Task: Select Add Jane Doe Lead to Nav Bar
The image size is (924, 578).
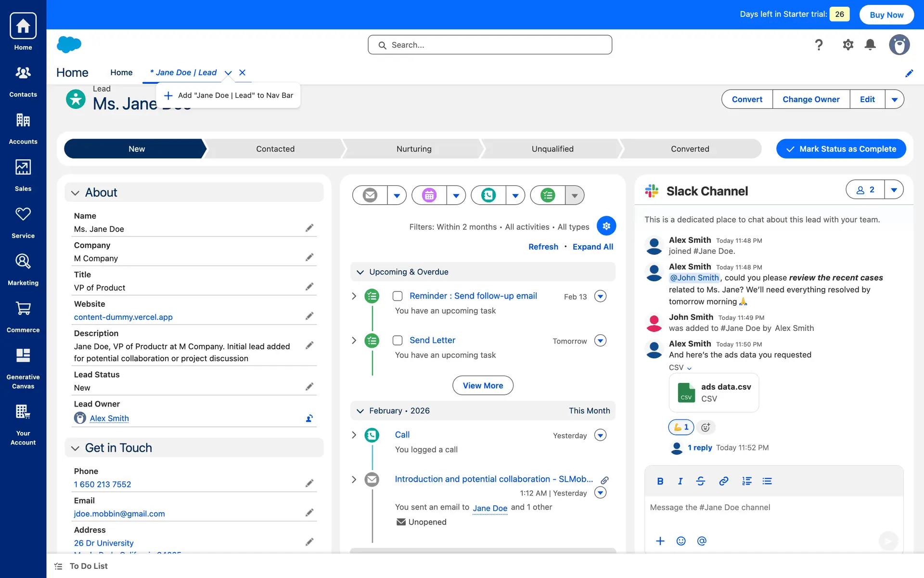Action: 229,95
